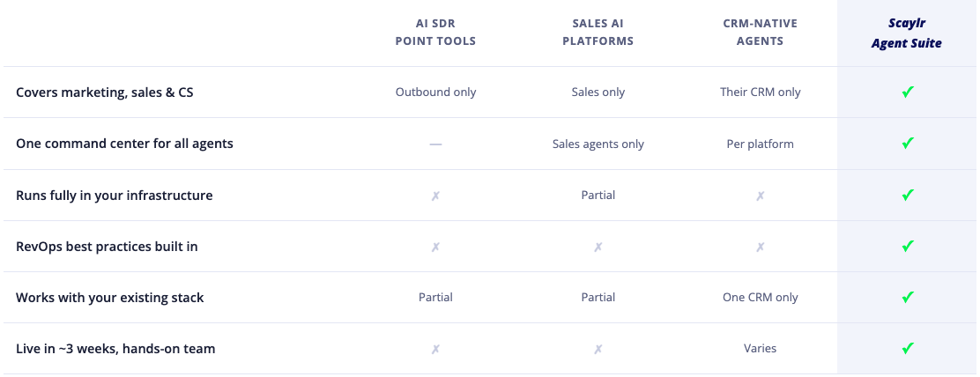Screen dimensions: 980x377
Task: Click the dash in One command center row
Action: tap(435, 144)
